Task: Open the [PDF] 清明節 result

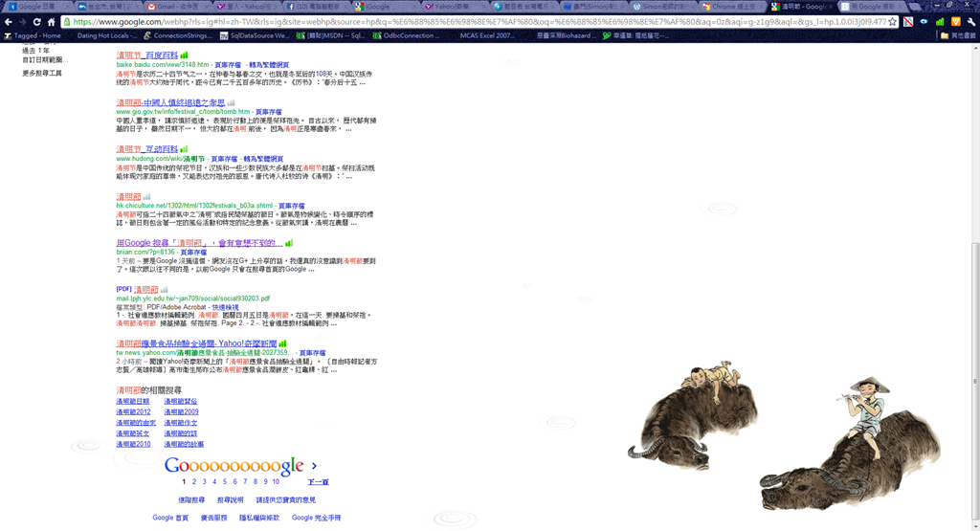Action: tap(145, 290)
